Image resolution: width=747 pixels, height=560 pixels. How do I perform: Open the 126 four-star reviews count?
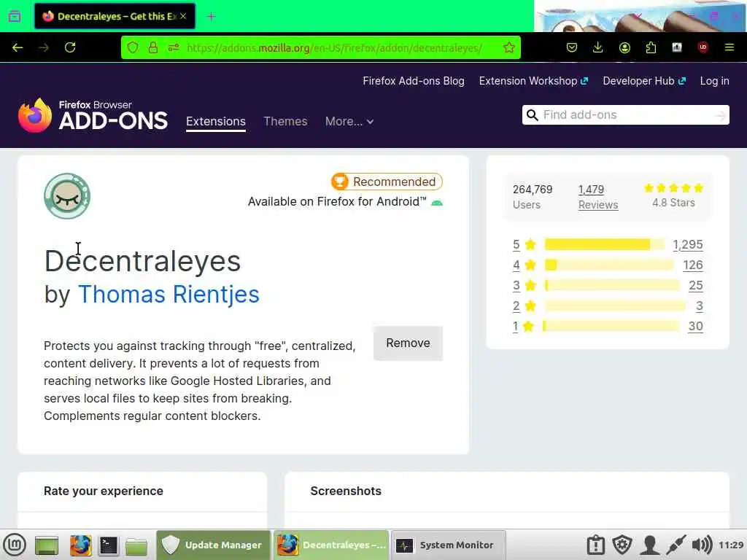(693, 265)
